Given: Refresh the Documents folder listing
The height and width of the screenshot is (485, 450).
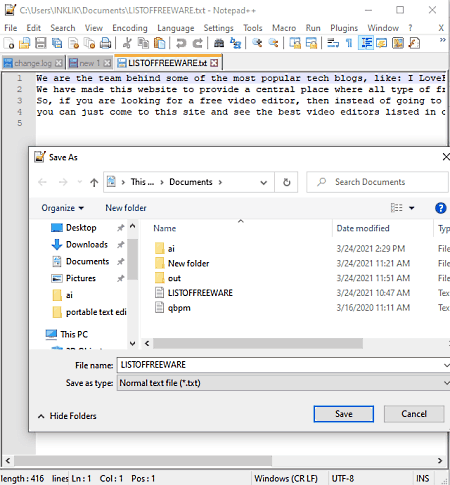Looking at the screenshot, I should click(286, 182).
